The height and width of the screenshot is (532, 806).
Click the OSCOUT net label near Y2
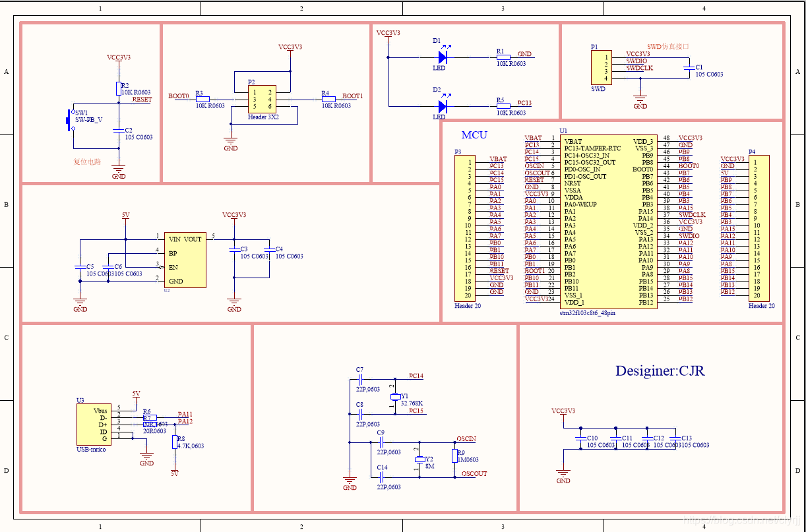[x=474, y=474]
